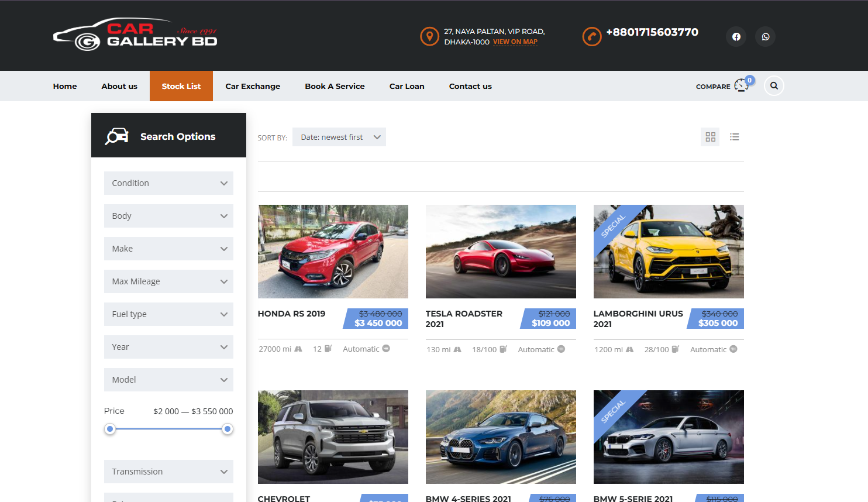Click the phone number +8801715603770
Image resolution: width=868 pixels, height=502 pixels.
tap(652, 32)
